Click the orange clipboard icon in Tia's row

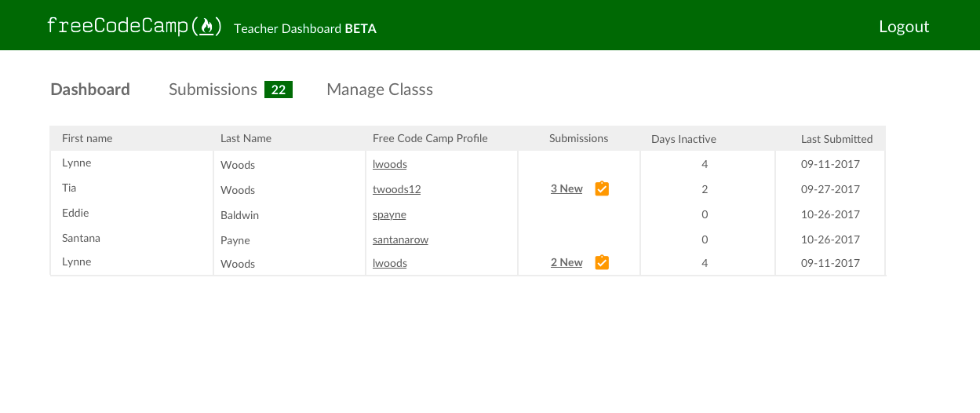pyautogui.click(x=602, y=188)
